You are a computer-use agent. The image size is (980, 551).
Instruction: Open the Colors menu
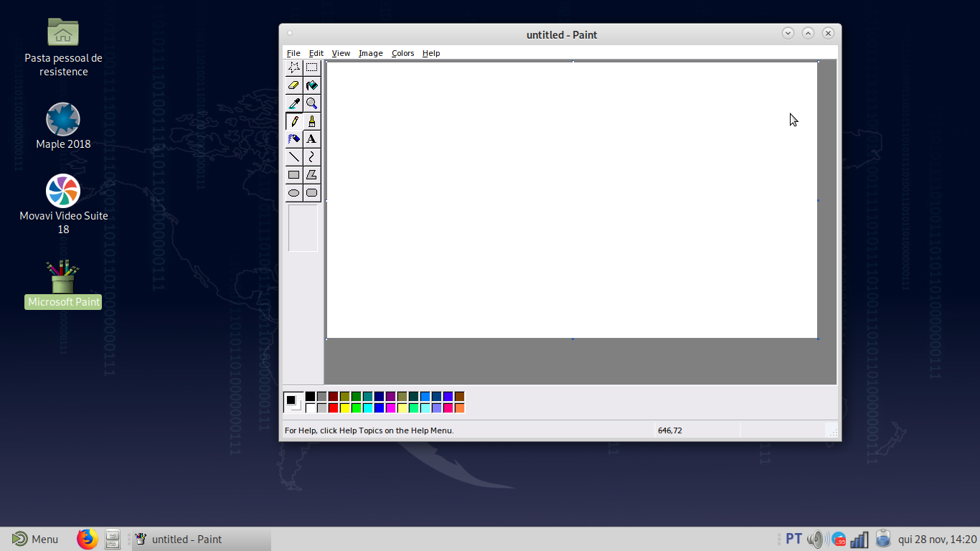click(403, 53)
